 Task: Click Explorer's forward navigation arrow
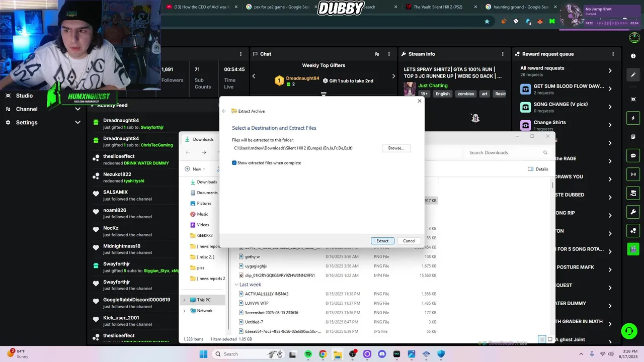click(x=204, y=152)
